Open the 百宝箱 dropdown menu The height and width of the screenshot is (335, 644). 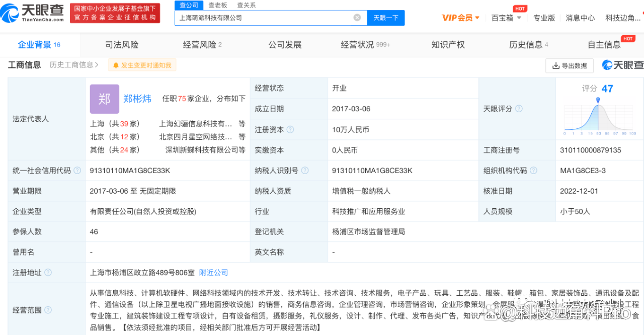(506, 18)
